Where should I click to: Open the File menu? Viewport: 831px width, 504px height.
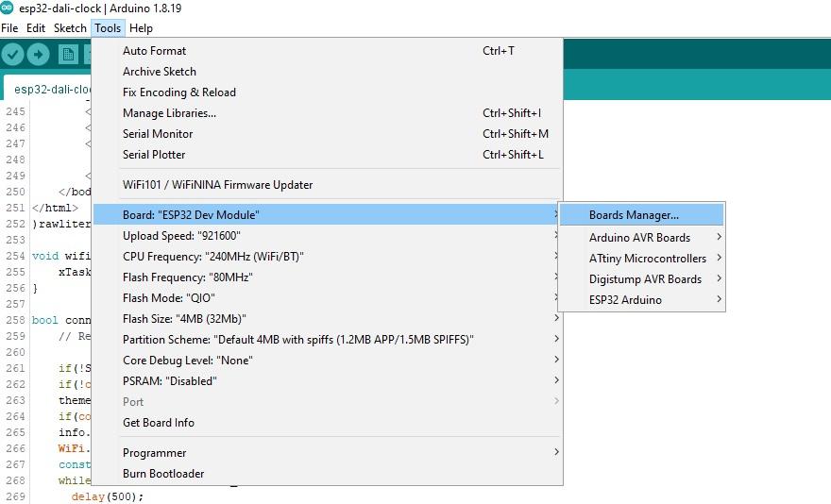point(9,28)
